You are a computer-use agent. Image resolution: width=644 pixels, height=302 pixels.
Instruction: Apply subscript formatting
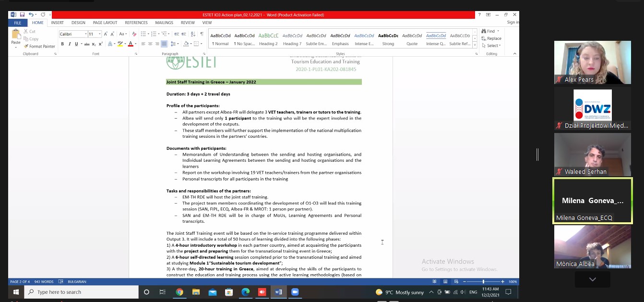point(94,44)
